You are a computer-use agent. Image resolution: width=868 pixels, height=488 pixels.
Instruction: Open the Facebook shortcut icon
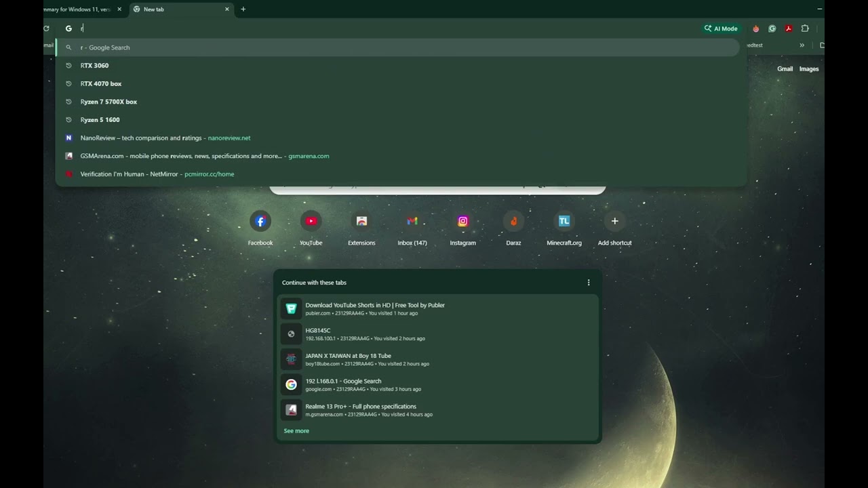coord(260,221)
